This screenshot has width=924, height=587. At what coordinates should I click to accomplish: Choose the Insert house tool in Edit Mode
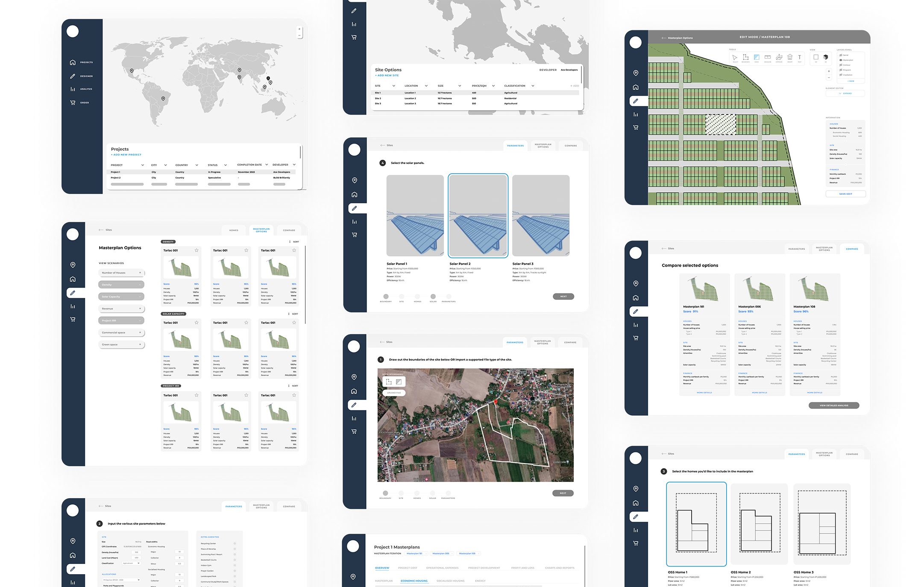[790, 57]
